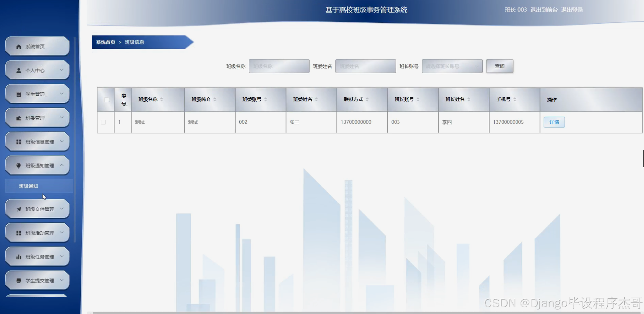Sort table by 班委姓名 arrows
Screen dimensions: 644x314
click(316, 99)
